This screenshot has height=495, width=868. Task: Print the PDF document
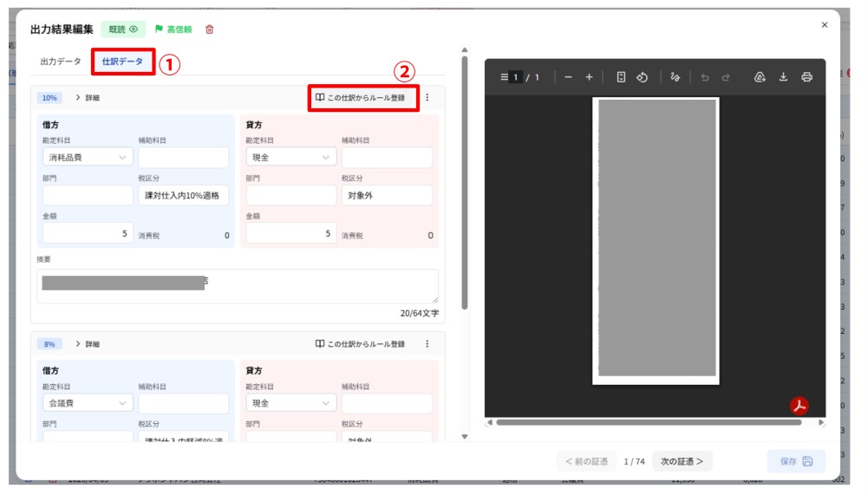(806, 77)
